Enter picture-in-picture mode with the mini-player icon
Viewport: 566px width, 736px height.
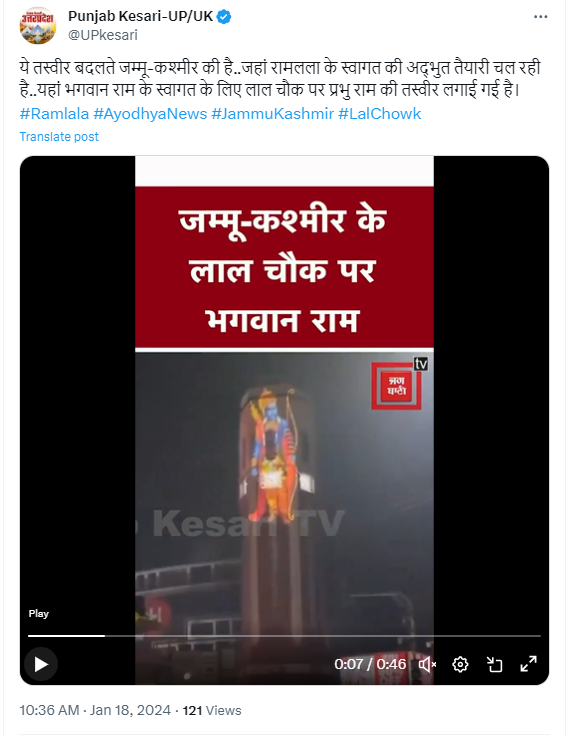click(x=494, y=664)
